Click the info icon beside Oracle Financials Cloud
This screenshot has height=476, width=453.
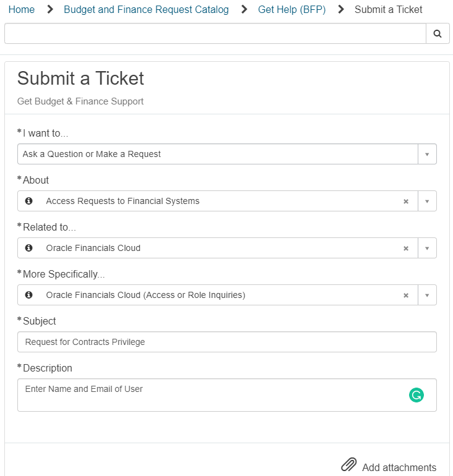(29, 248)
